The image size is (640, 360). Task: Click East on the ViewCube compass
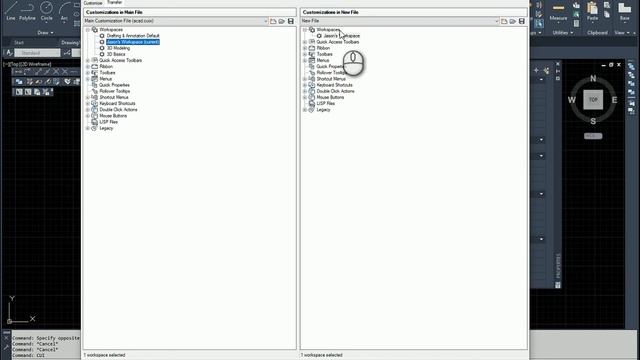coord(614,100)
